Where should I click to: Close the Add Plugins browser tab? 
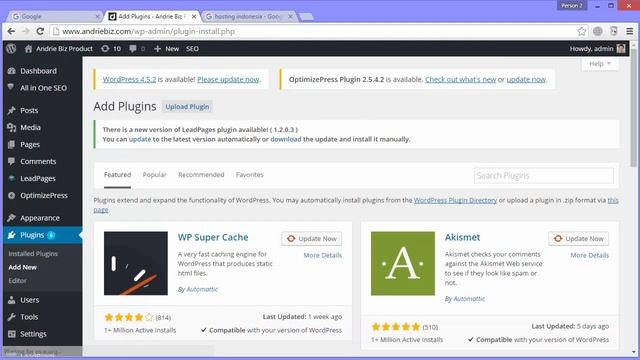[194, 16]
